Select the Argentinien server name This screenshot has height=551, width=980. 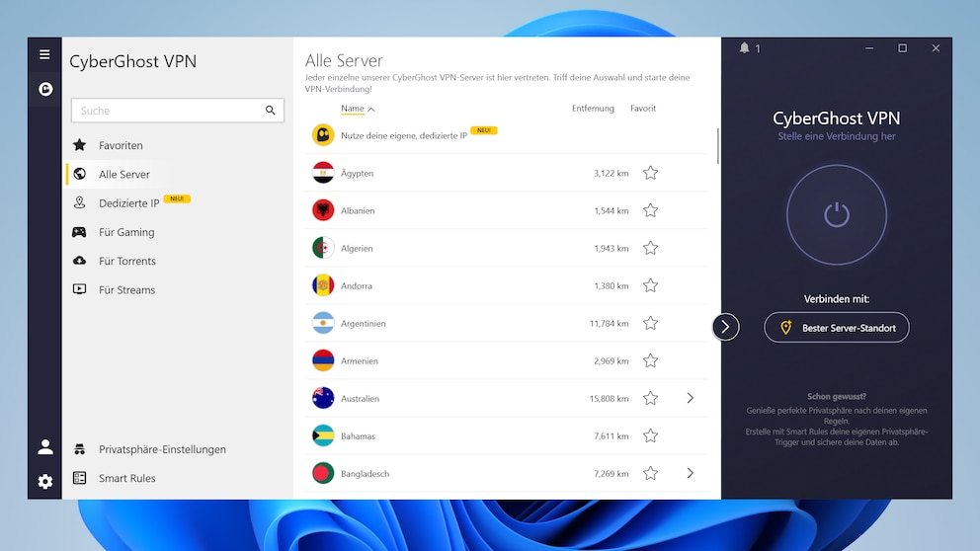364,324
